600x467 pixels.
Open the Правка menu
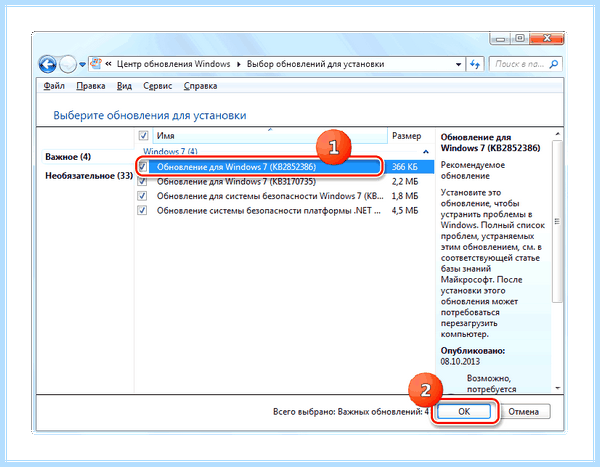tap(91, 86)
